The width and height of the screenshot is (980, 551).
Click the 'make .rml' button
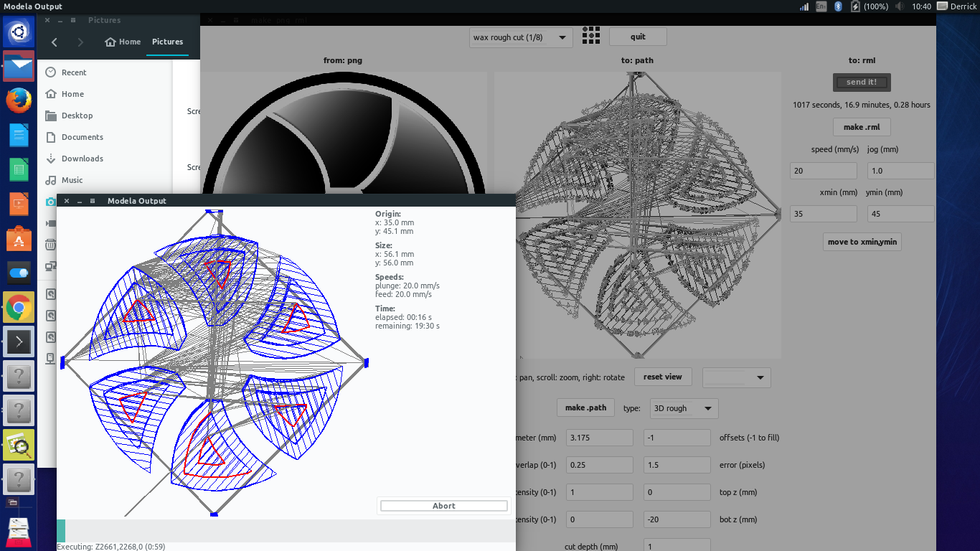862,127
